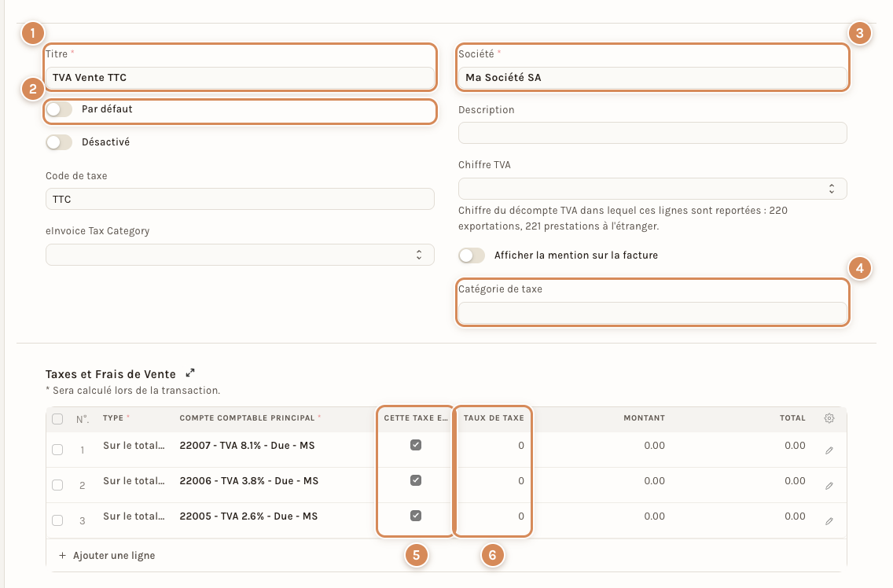
Task: Edit row 1 with pencil icon
Action: pyautogui.click(x=829, y=450)
